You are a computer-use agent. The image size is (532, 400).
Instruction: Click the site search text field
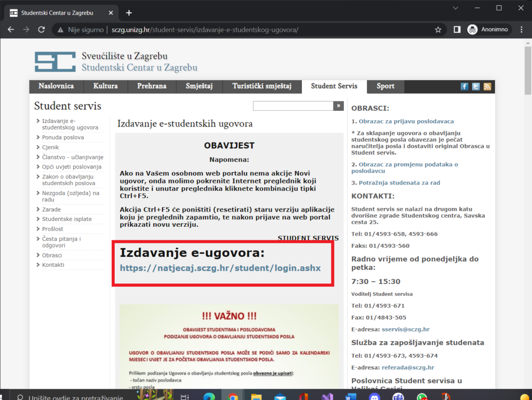[292, 106]
